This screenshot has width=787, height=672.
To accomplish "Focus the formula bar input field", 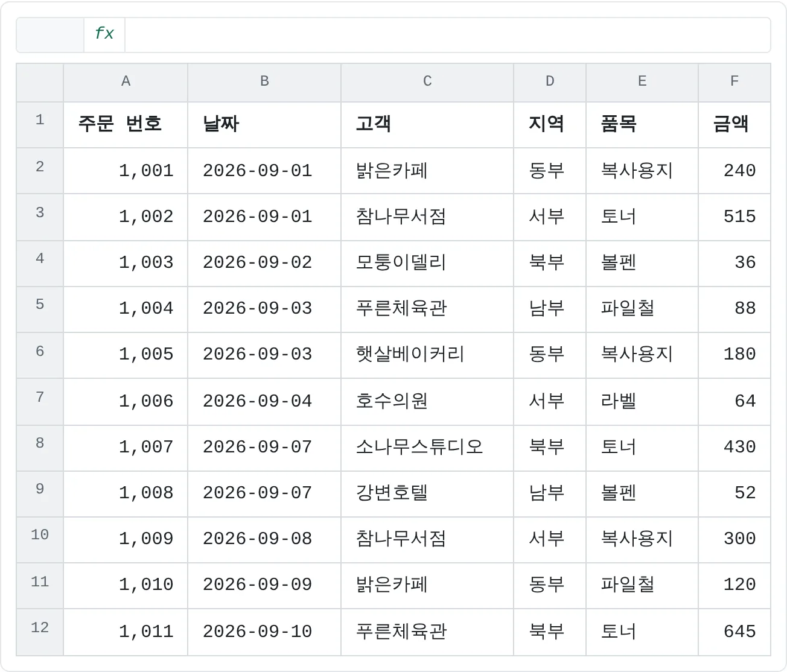I will point(447,35).
